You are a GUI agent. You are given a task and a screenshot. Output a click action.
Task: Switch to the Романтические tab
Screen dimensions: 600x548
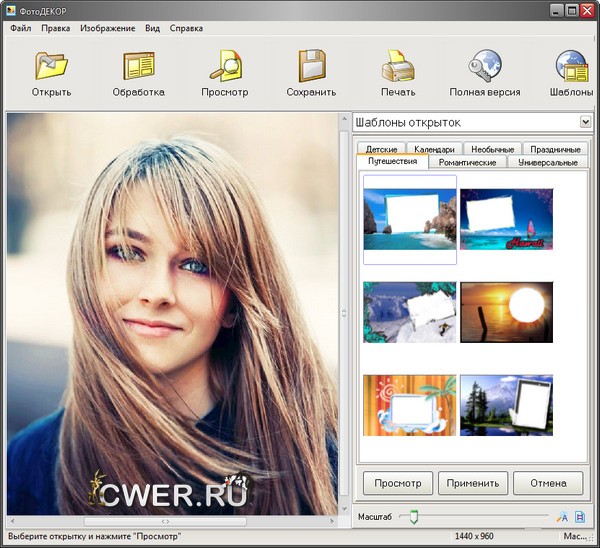point(468,161)
